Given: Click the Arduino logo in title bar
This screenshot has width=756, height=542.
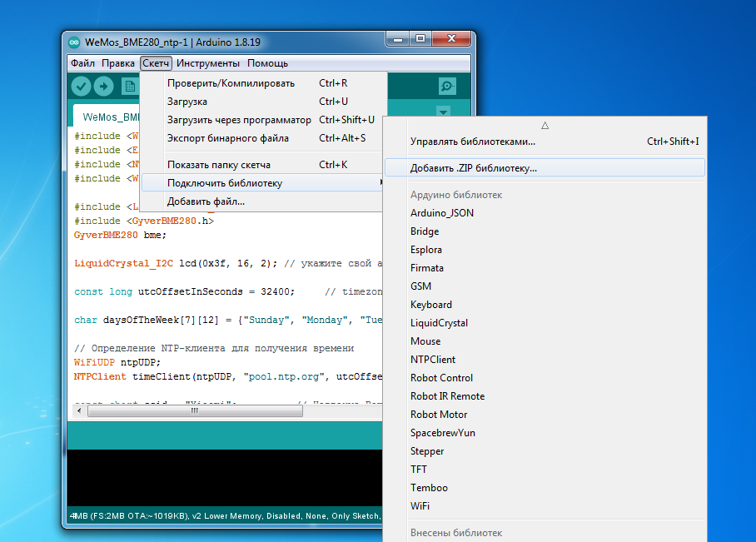Looking at the screenshot, I should pos(74,42).
